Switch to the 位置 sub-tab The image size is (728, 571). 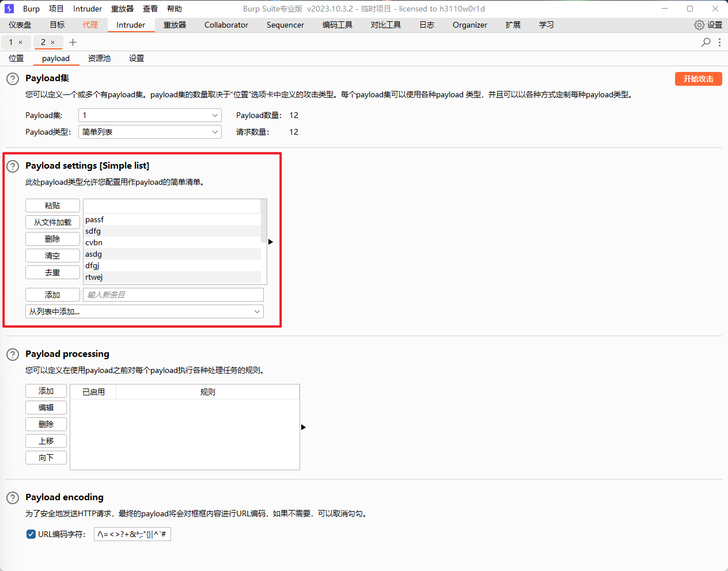click(16, 58)
